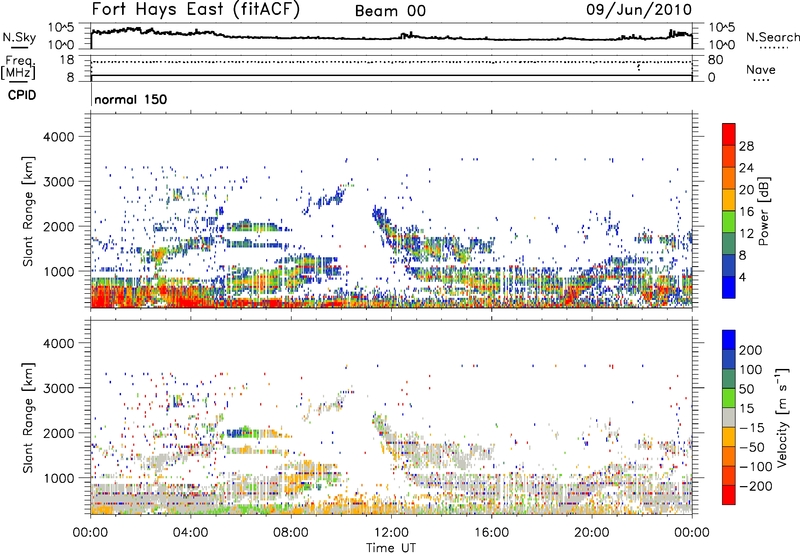The width and height of the screenshot is (800, 554).
Task: Click the velocity colorbar tick '-15'
Action: click(752, 428)
